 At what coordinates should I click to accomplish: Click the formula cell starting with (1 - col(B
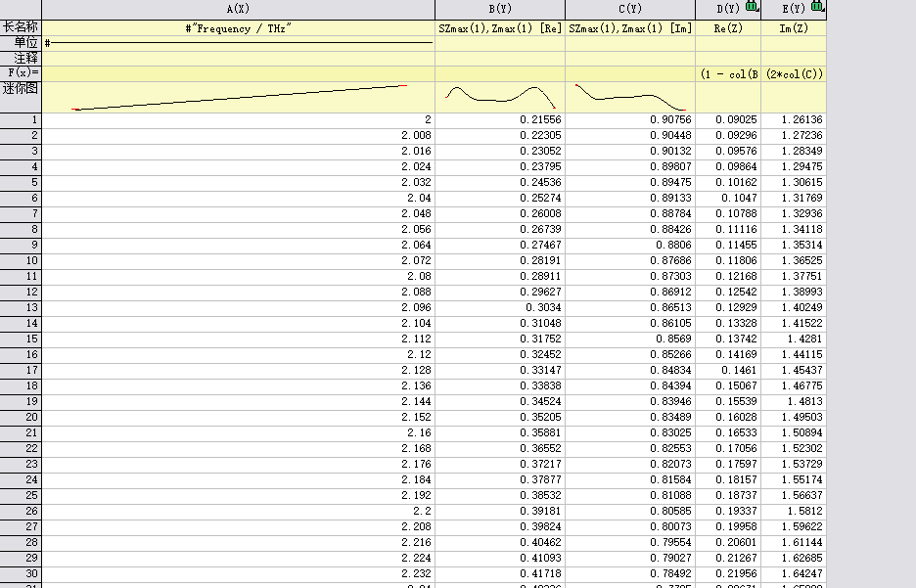[728, 74]
